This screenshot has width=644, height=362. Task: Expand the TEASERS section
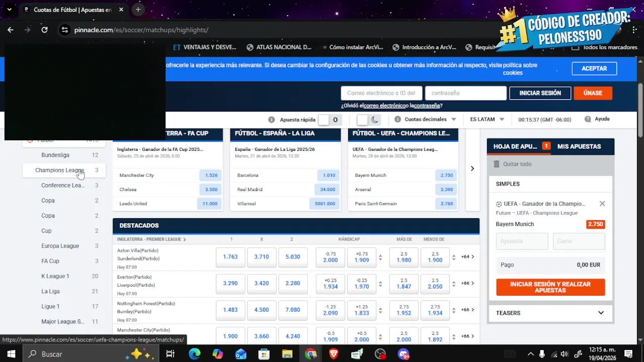(550, 313)
